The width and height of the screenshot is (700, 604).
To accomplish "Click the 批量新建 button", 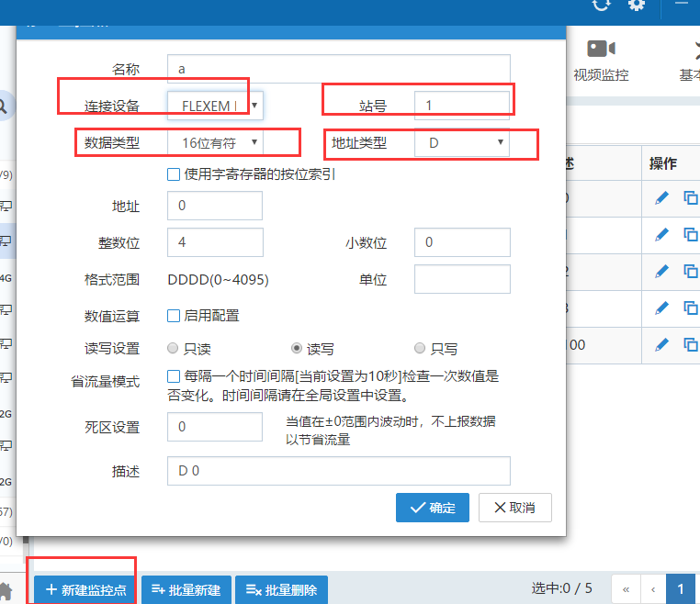I will pos(186,590).
